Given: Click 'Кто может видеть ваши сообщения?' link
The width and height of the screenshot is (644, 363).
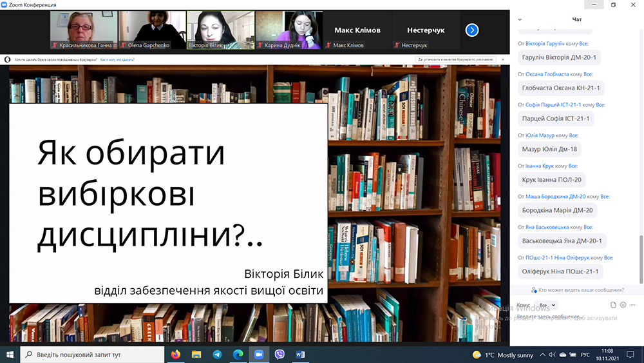Looking at the screenshot, I should pos(581,290).
